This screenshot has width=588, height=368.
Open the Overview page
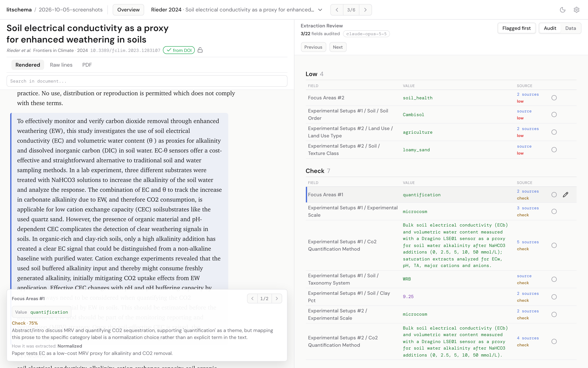[x=128, y=10]
